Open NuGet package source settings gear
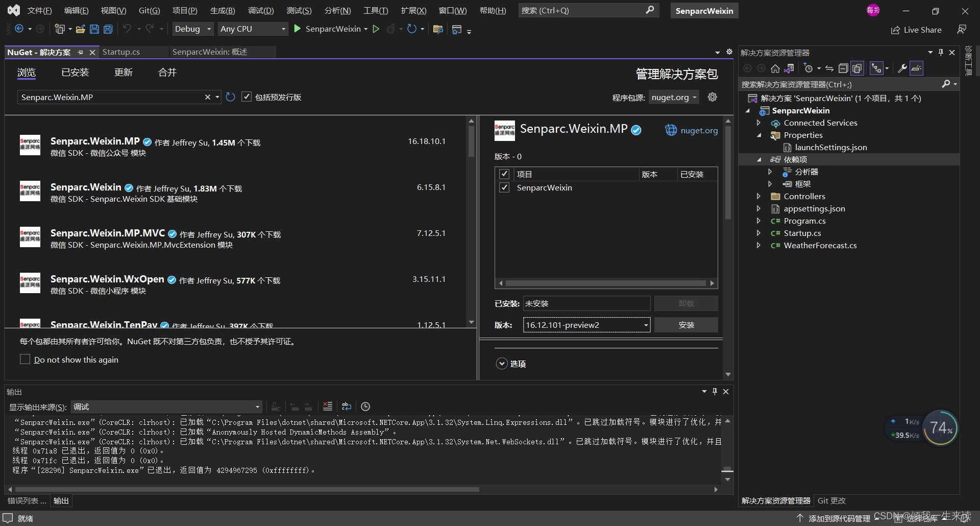Viewport: 980px width, 526px height. click(x=713, y=97)
